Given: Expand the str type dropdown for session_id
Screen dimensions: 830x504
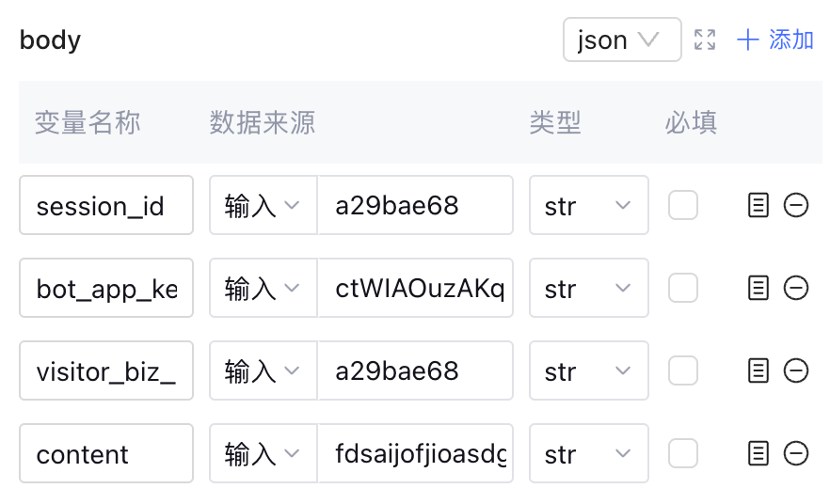Looking at the screenshot, I should tap(588, 205).
